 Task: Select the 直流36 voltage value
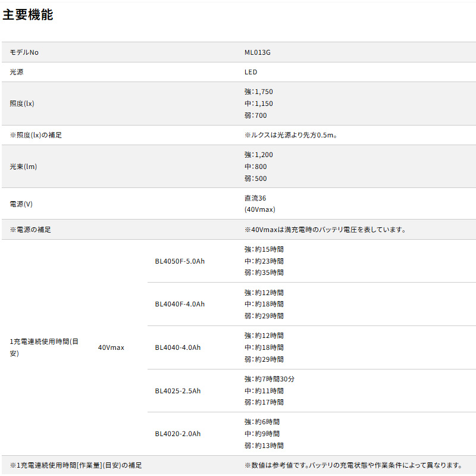tap(255, 198)
